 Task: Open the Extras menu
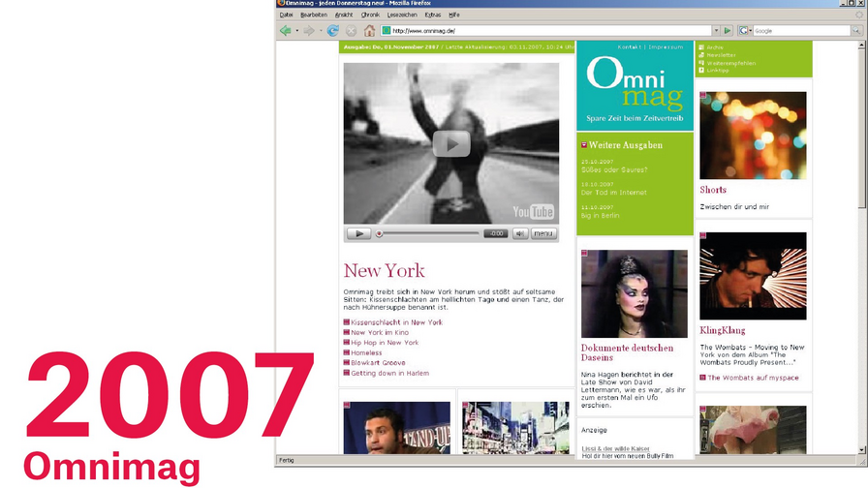[x=433, y=15]
